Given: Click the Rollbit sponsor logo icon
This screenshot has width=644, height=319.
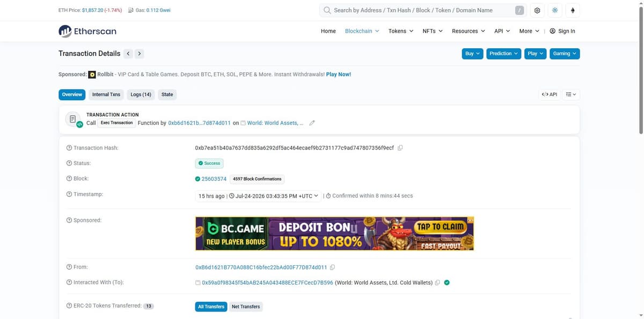Looking at the screenshot, I should pos(92,75).
